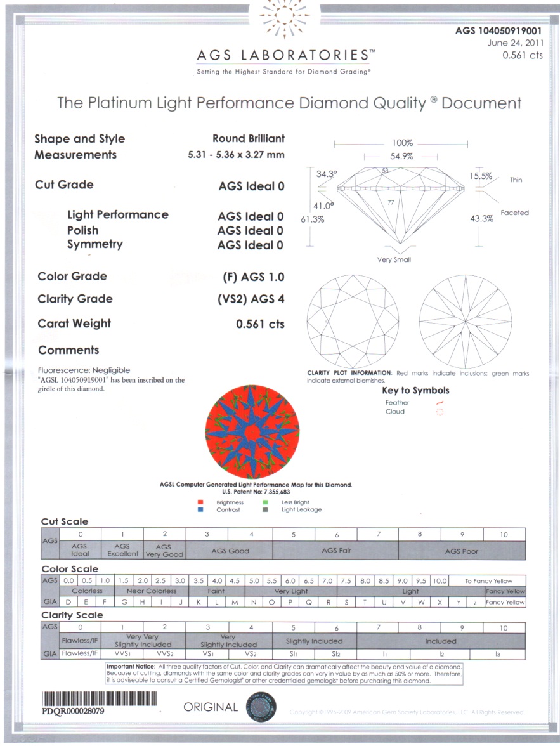Click the AGS Poor cell in Cut Scale

462,550
